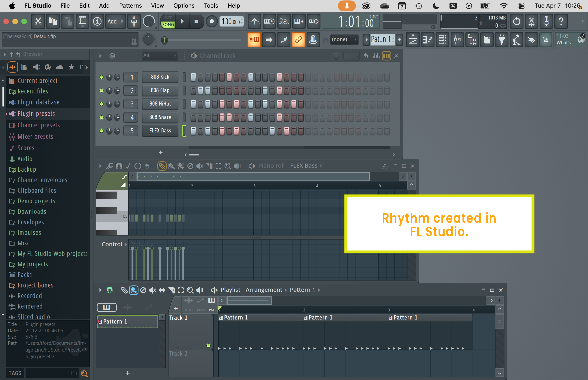The width and height of the screenshot is (588, 380).
Task: Mute the FLEX Bass channel LED
Action: 102,131
